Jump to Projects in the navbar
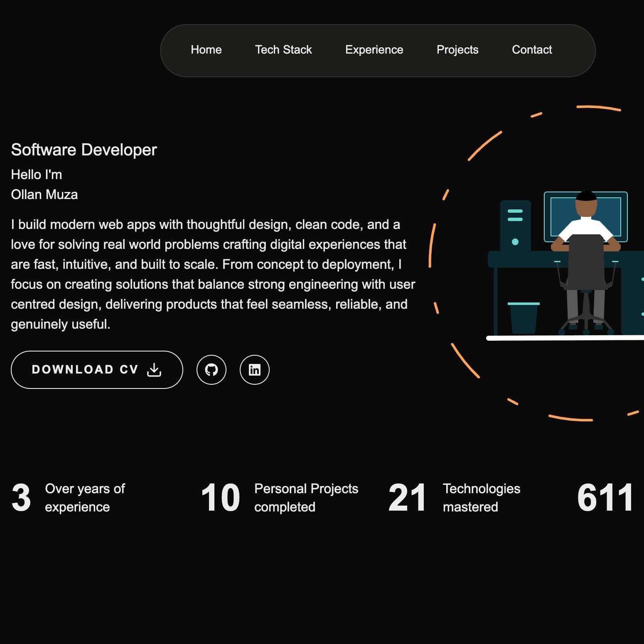The width and height of the screenshot is (644, 644). point(457,50)
